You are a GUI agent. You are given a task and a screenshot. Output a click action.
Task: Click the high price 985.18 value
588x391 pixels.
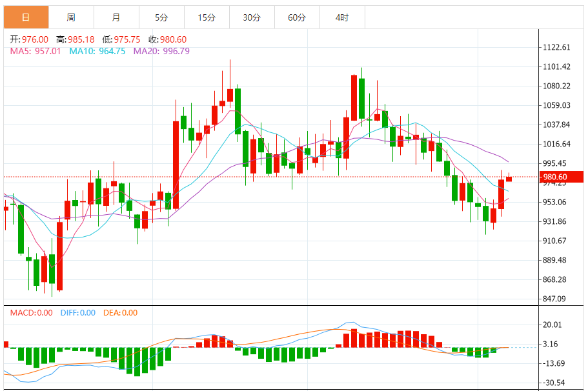(81, 39)
